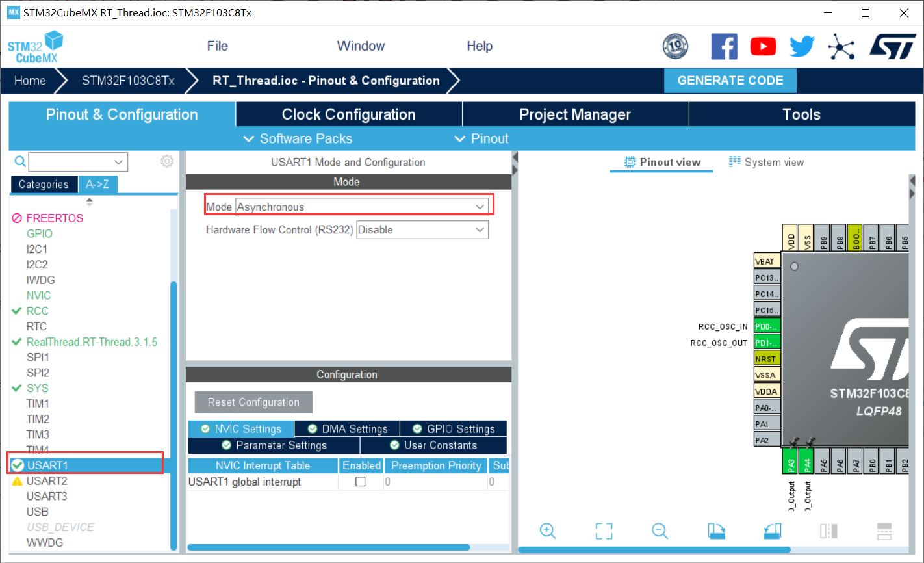
Task: Click the configuration panel horizontal scrollbar
Action: [328, 547]
